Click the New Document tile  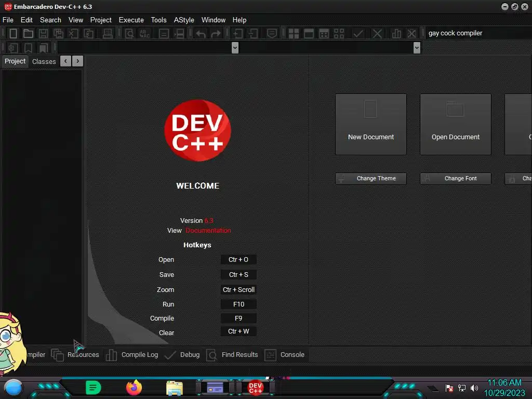click(371, 125)
